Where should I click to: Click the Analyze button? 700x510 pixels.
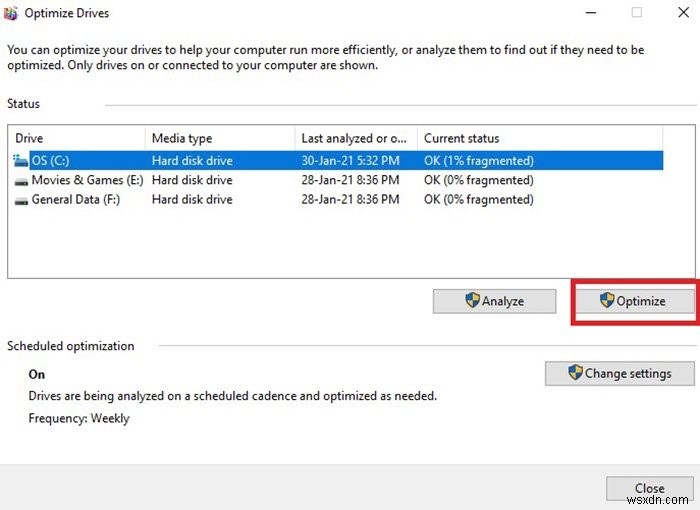tap(494, 301)
